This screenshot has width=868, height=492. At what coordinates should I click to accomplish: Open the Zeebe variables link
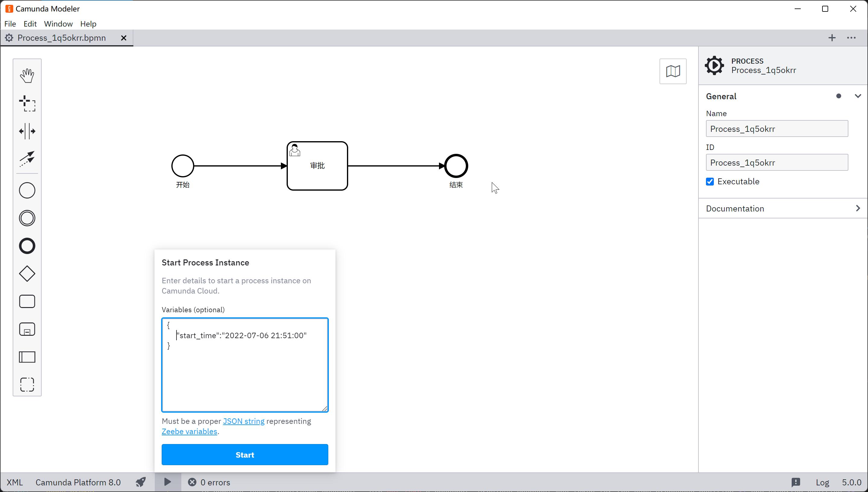189,431
